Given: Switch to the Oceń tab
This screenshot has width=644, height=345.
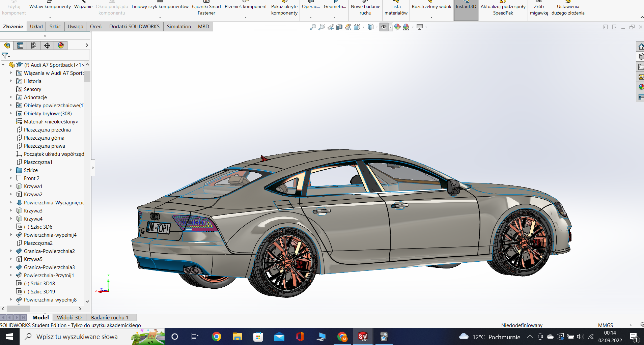Looking at the screenshot, I should pyautogui.click(x=96, y=26).
